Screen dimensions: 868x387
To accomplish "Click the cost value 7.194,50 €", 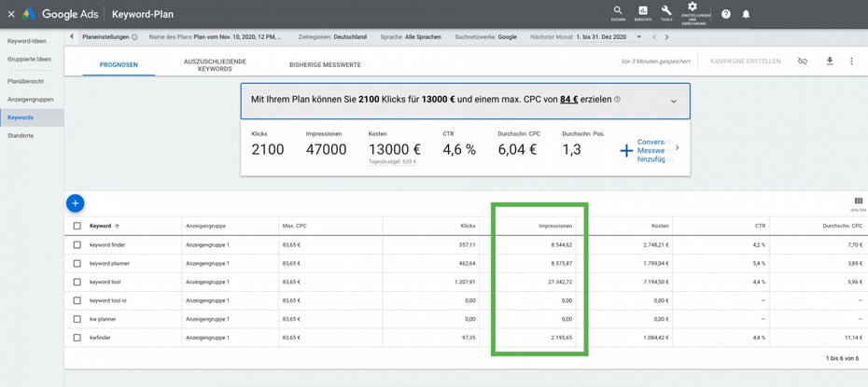I will coord(658,282).
